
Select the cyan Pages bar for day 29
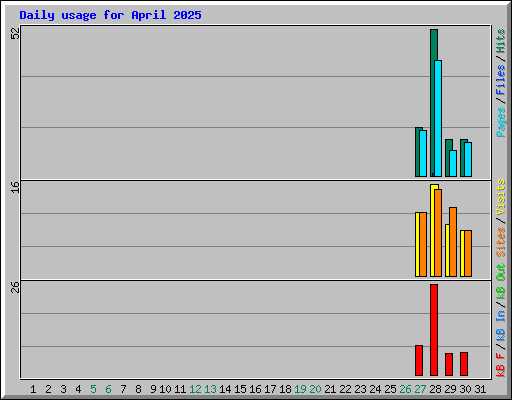[x=453, y=163]
